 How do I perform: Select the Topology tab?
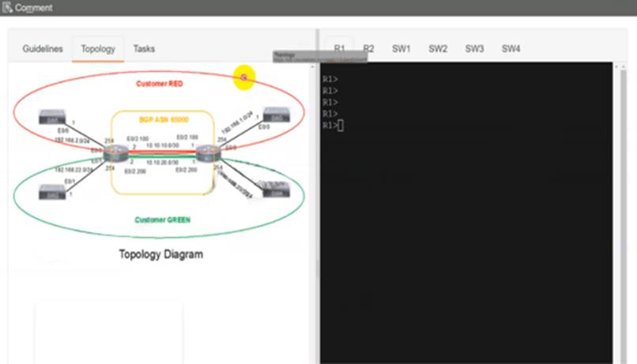tap(98, 49)
